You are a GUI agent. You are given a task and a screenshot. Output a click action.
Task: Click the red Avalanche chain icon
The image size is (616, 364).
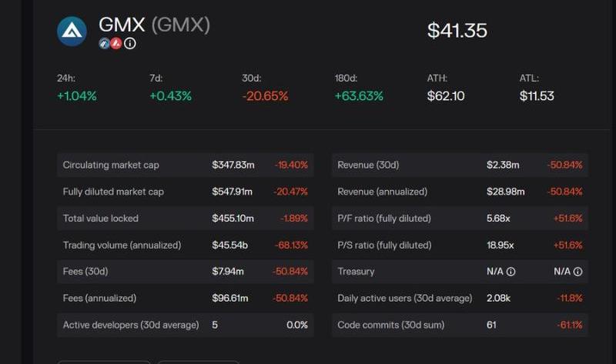click(115, 44)
